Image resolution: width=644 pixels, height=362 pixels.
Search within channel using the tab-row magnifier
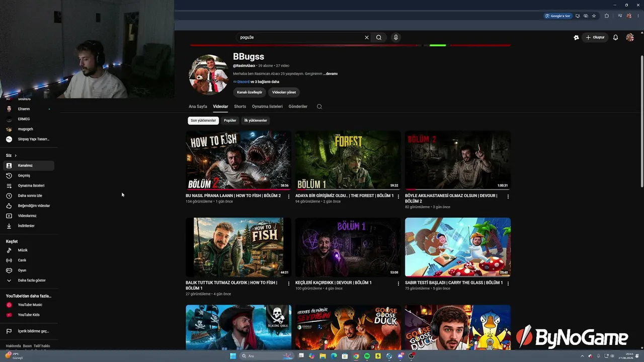(x=319, y=107)
